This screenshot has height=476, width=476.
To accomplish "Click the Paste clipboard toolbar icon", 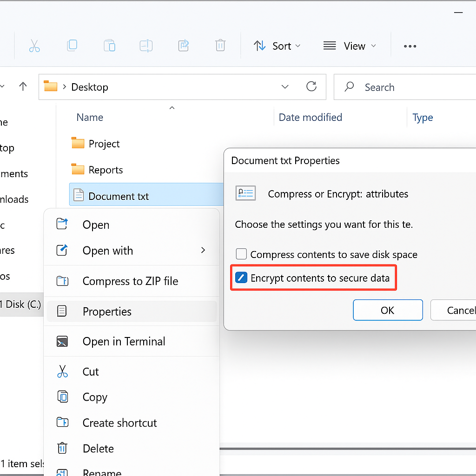I will 109,46.
